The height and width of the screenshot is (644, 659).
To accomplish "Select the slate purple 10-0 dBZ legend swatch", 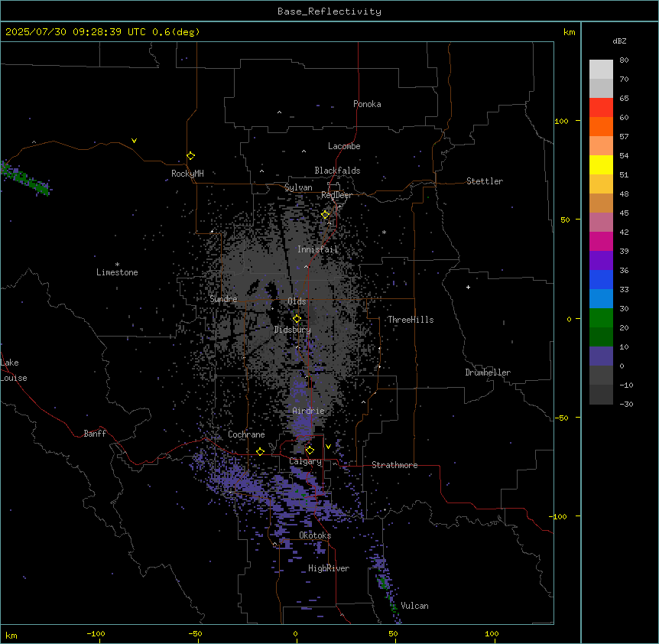I will [x=601, y=356].
